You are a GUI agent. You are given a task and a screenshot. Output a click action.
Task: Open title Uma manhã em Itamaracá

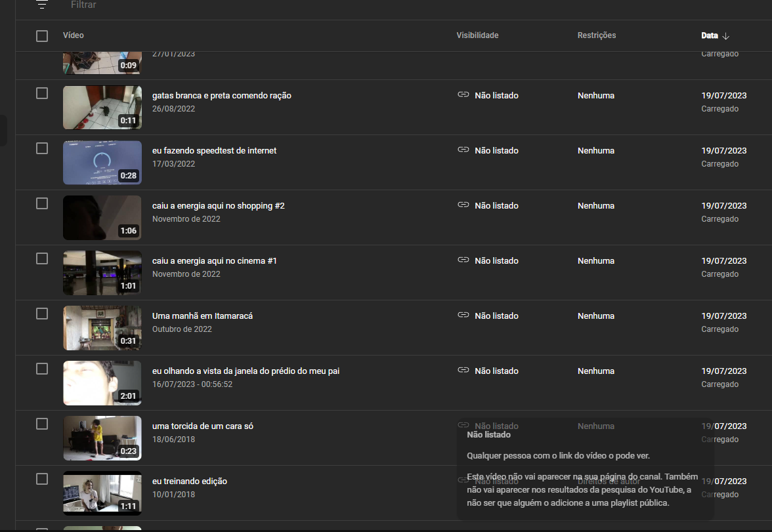click(202, 316)
